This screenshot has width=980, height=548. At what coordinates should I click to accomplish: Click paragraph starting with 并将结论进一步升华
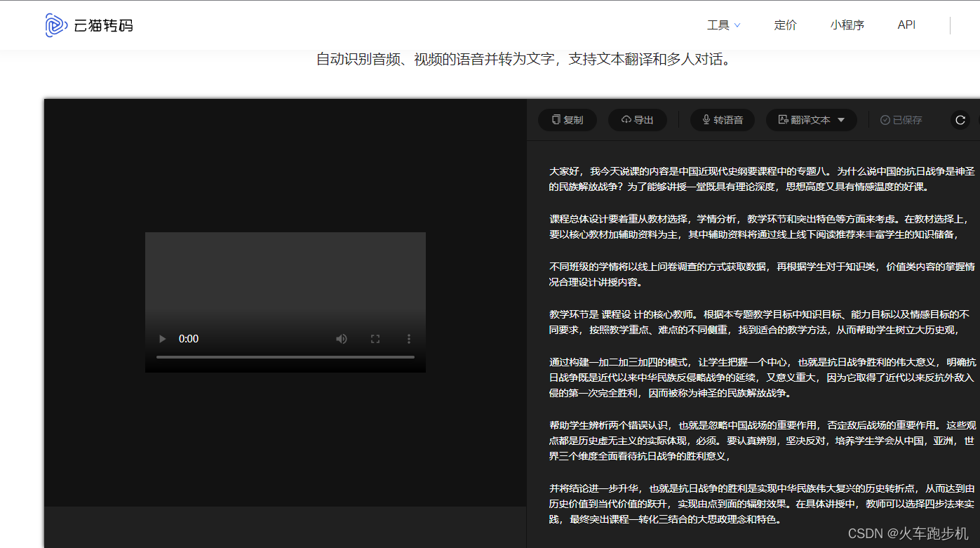pos(762,504)
